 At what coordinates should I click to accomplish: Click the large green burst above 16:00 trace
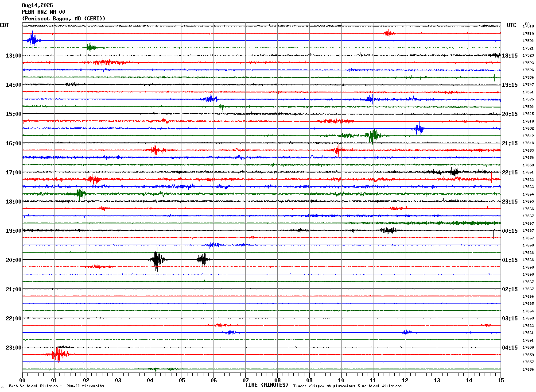coord(373,135)
